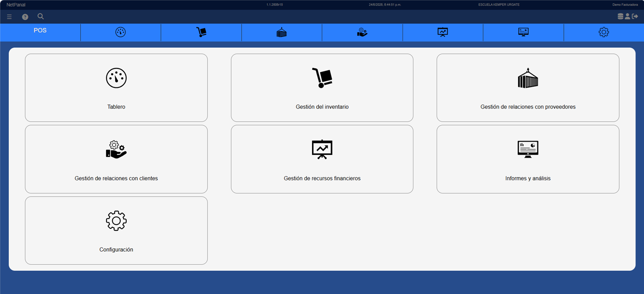
Task: Open the Configuración card
Action: pos(116,231)
